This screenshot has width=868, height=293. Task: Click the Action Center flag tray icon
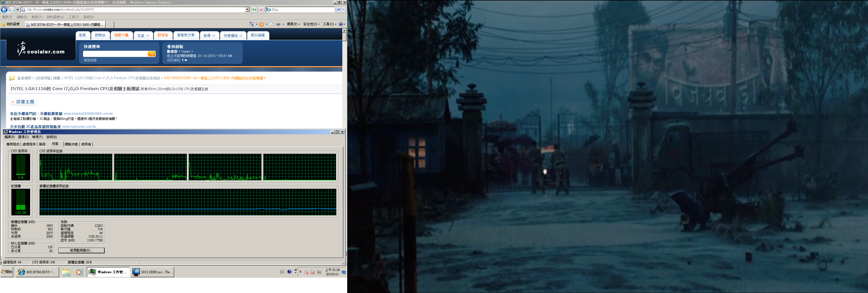pos(312,272)
